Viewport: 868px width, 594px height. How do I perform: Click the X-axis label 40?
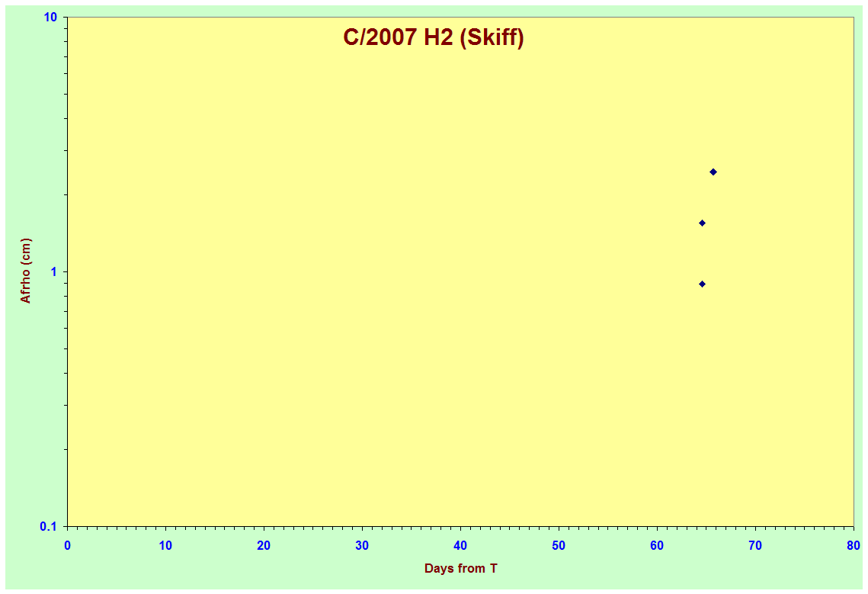(460, 545)
